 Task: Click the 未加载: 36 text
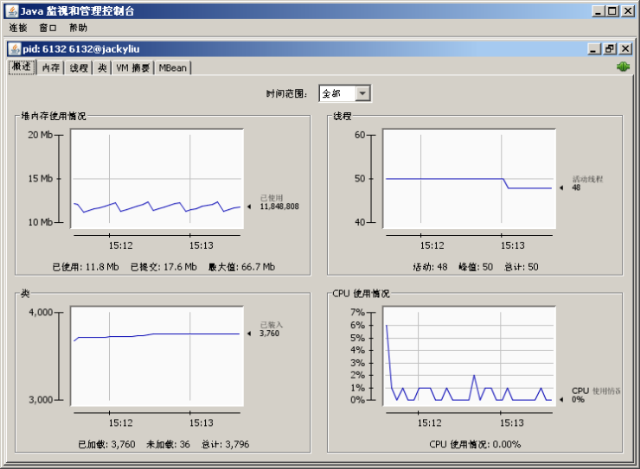(x=168, y=444)
